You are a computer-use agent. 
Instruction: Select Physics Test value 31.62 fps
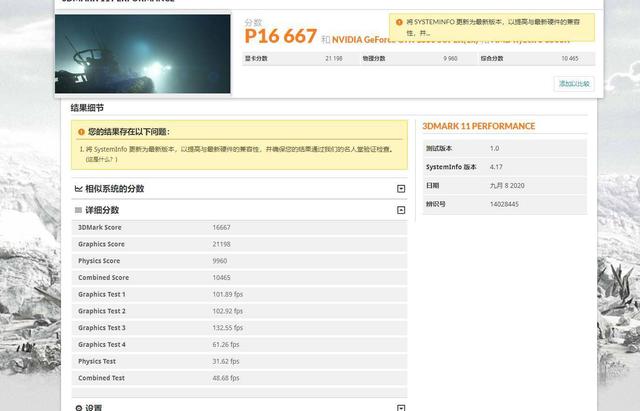[x=226, y=361]
